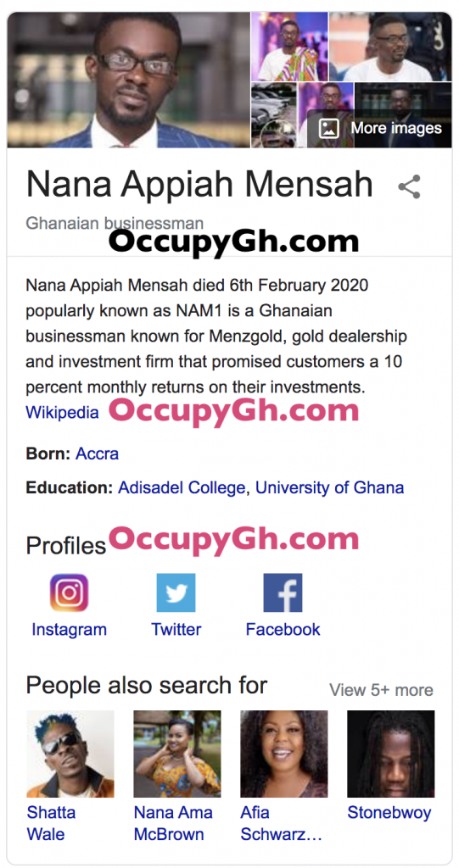Click the Stonebwoy name link
This screenshot has width=459, height=868.
[x=389, y=813]
